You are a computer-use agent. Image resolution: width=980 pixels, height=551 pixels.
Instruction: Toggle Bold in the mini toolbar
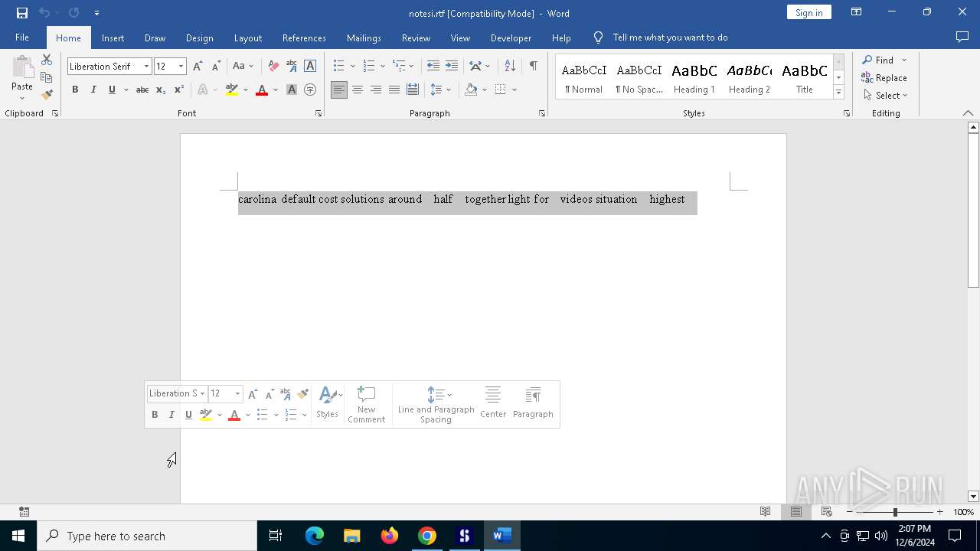(x=155, y=415)
